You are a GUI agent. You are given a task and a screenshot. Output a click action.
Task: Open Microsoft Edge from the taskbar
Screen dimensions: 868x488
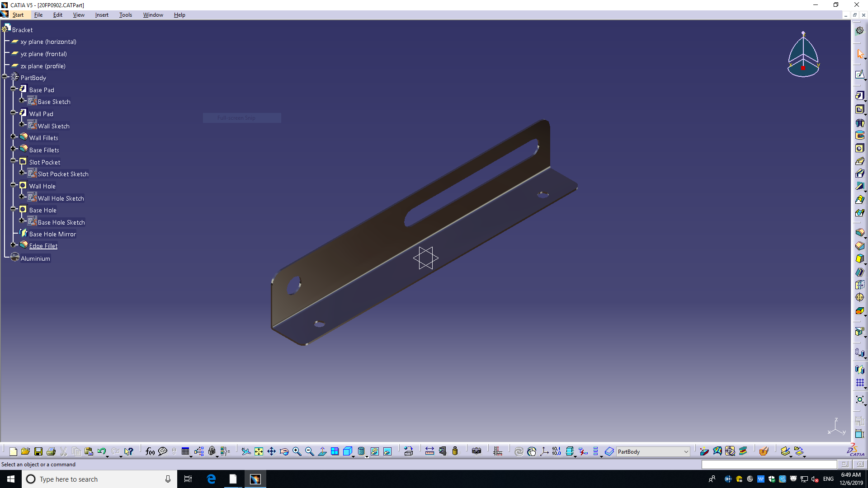(x=211, y=479)
